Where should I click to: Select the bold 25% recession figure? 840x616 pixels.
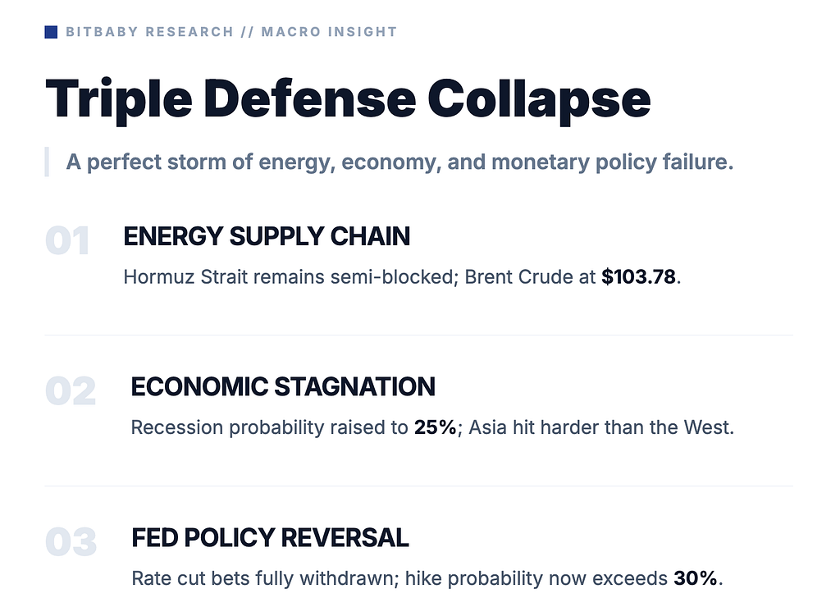click(435, 427)
